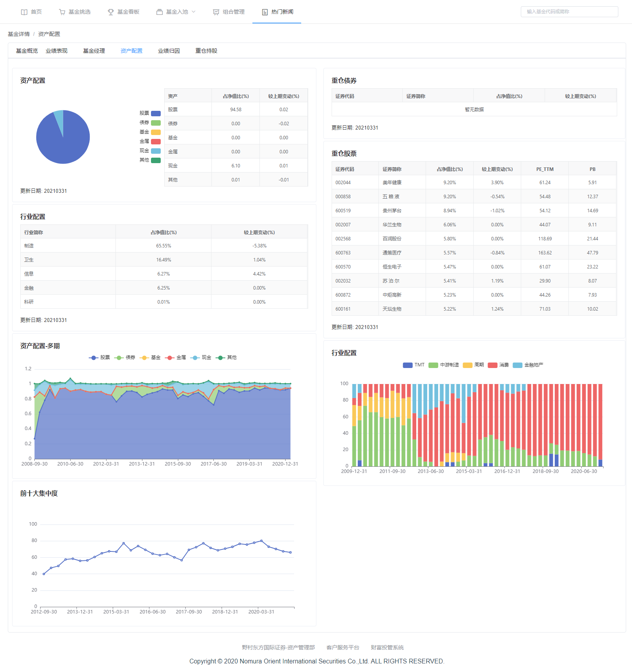Switch to the 重仓持股 tab
632x672 pixels.
coord(206,51)
